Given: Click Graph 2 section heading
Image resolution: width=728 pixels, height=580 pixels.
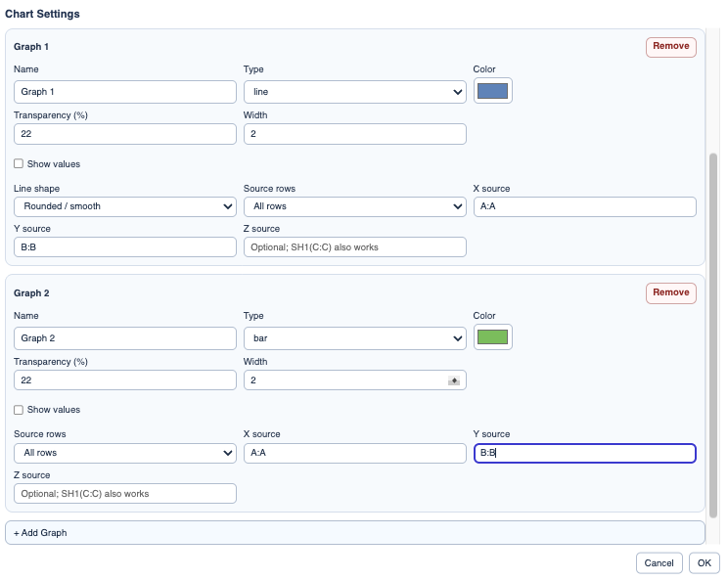Looking at the screenshot, I should [31, 293].
